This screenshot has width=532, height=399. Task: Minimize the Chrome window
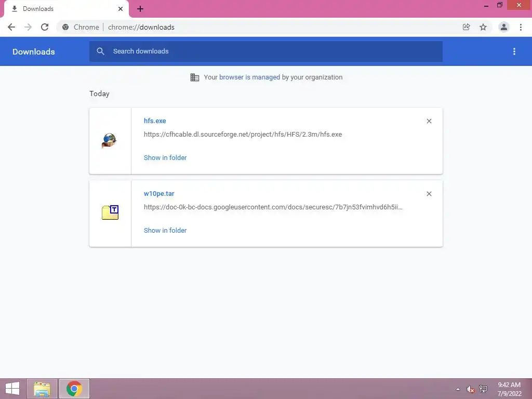pos(486,5)
